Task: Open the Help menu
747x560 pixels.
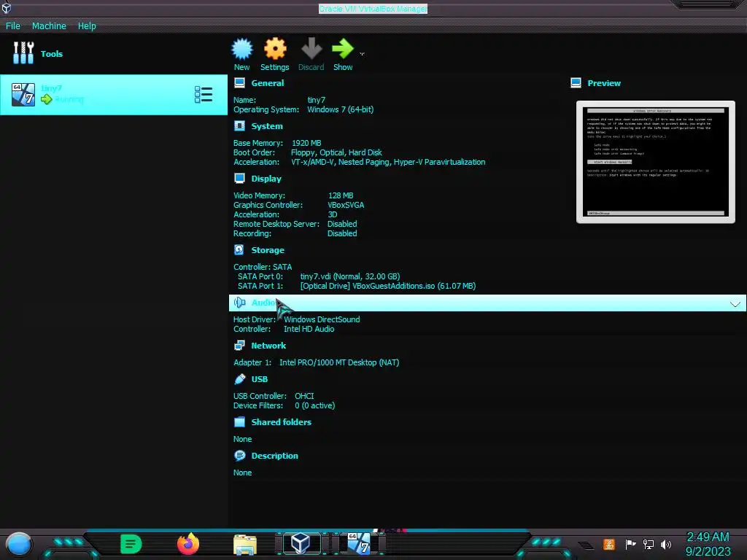Action: click(87, 26)
